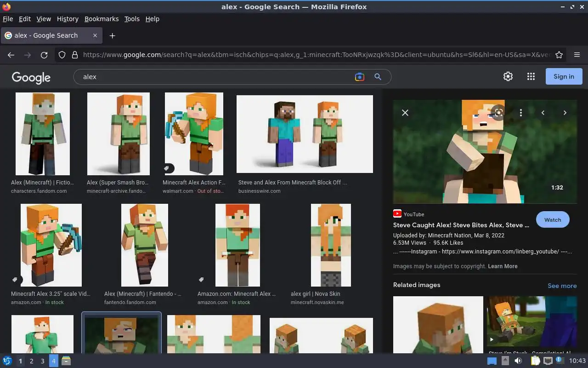The image size is (588, 368).
Task: Open the system start menu icon
Action: 7,361
